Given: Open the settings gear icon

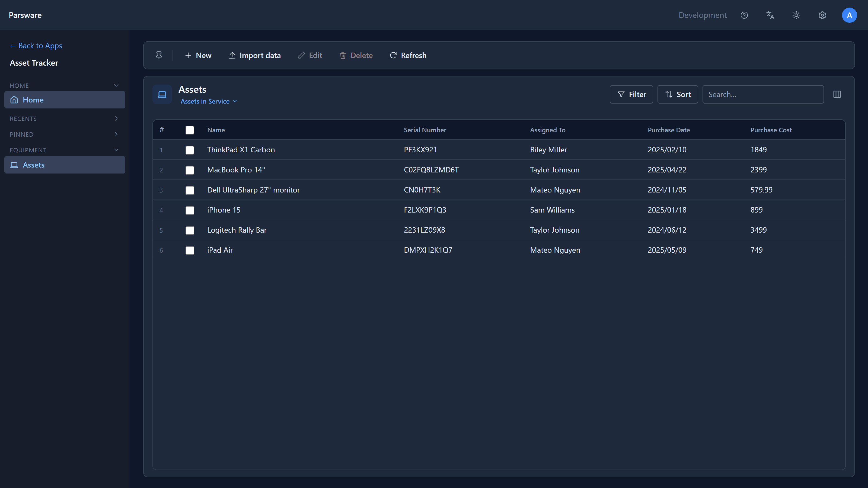Looking at the screenshot, I should (x=822, y=15).
